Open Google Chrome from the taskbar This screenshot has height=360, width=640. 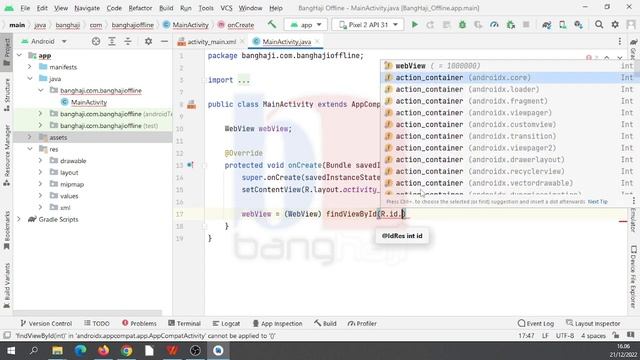coord(127,351)
